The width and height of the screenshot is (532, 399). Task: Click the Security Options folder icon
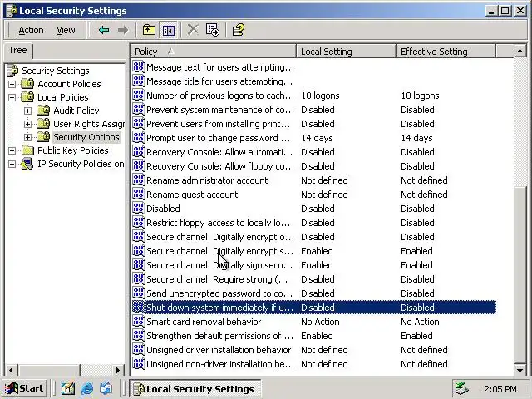point(43,136)
